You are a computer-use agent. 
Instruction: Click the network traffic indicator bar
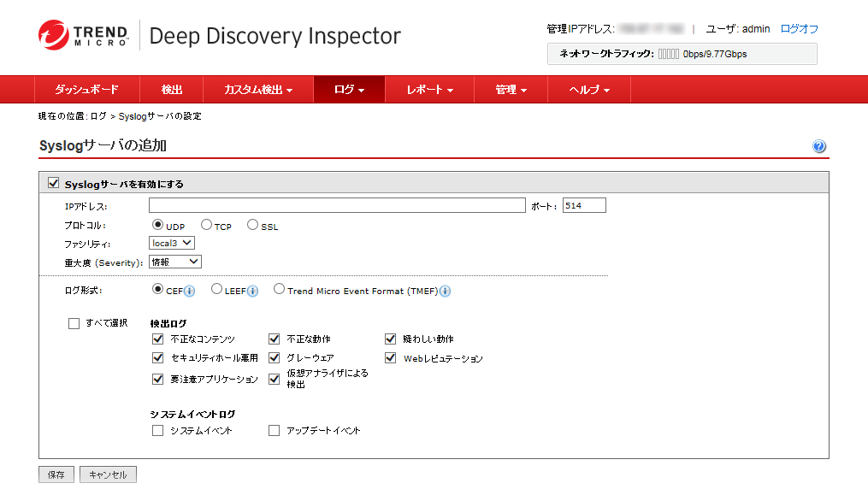[x=668, y=54]
